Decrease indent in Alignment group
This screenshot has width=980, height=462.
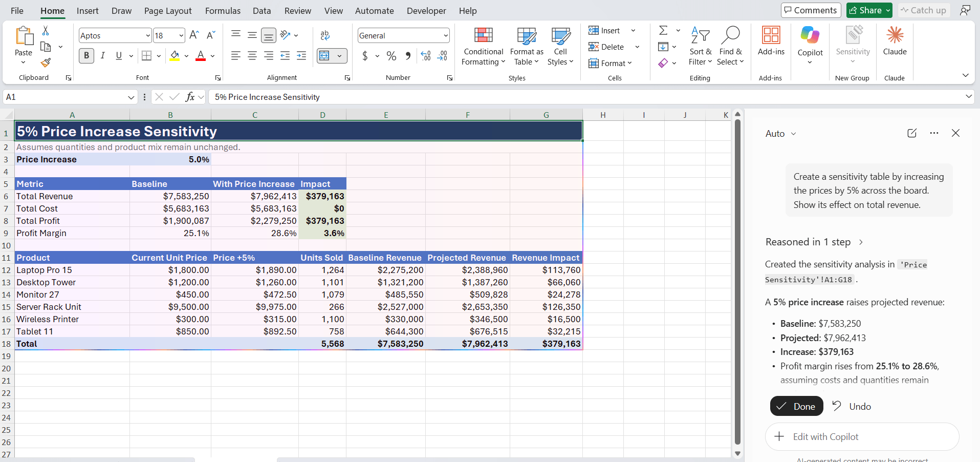click(x=285, y=55)
